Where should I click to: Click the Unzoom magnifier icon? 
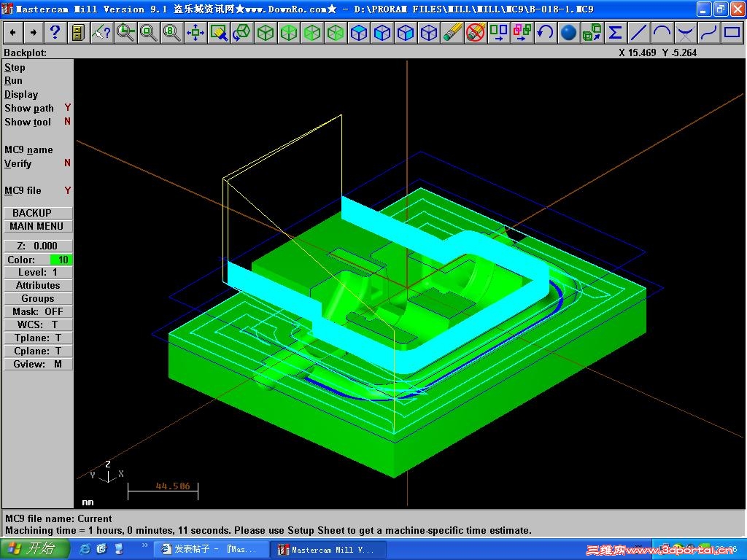point(148,32)
